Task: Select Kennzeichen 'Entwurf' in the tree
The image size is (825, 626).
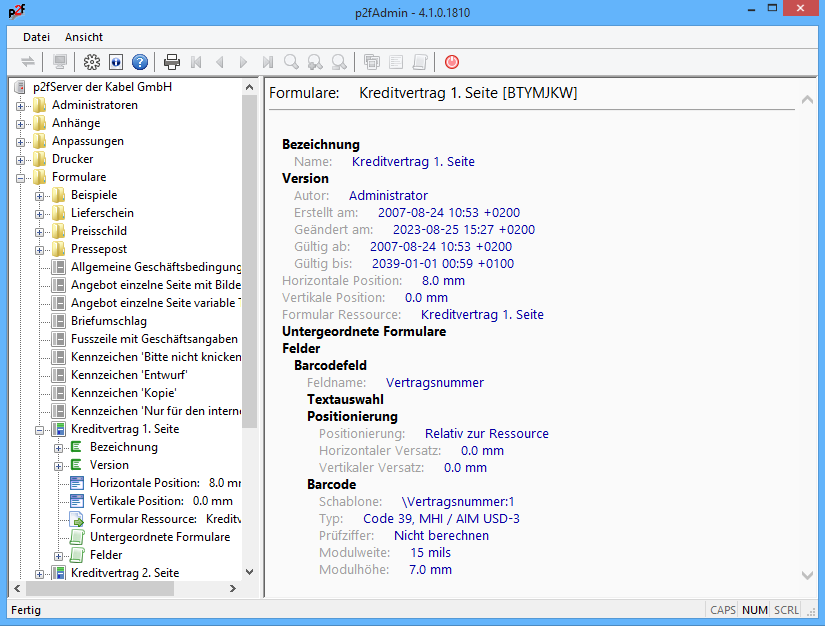Action: point(129,375)
